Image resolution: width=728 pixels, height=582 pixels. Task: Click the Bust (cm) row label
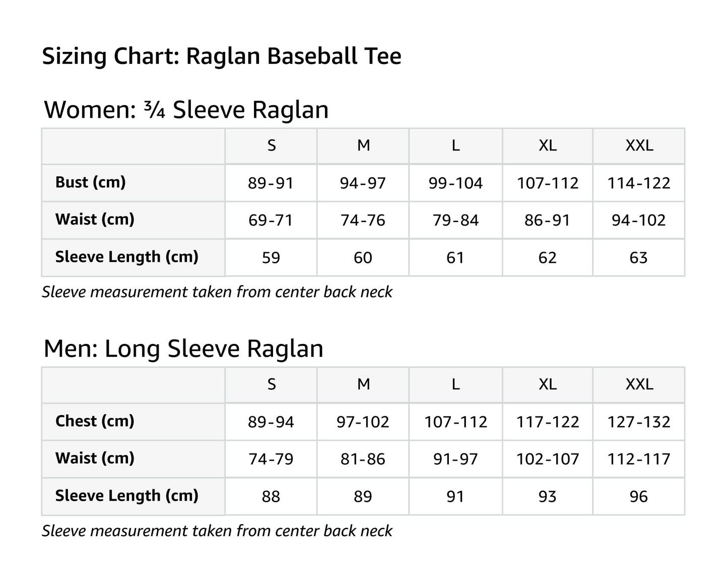91,182
